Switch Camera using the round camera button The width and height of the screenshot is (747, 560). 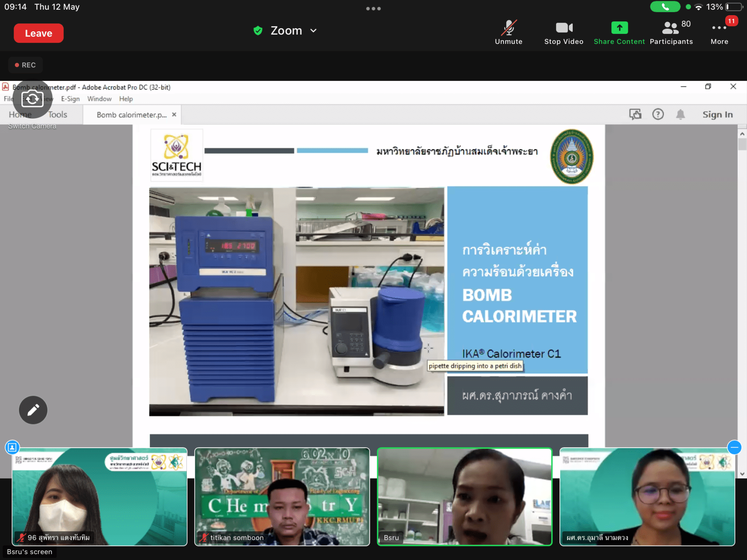(x=32, y=99)
